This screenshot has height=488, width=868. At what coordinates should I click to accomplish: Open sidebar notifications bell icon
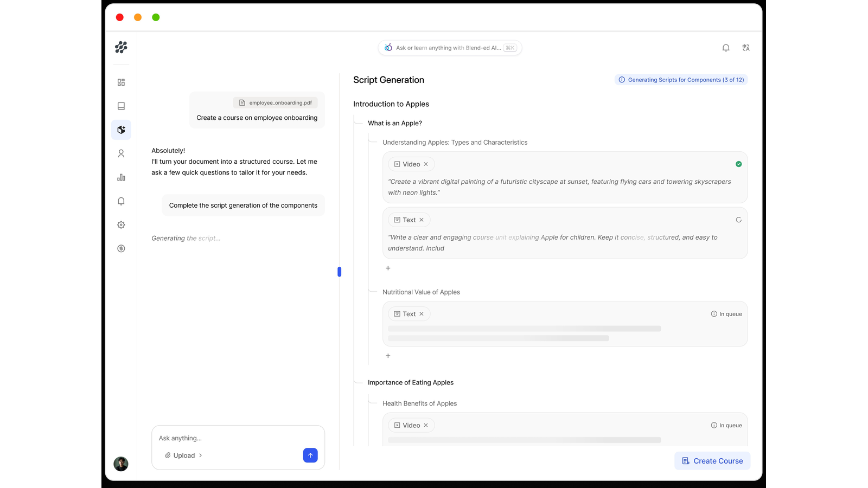pos(121,201)
